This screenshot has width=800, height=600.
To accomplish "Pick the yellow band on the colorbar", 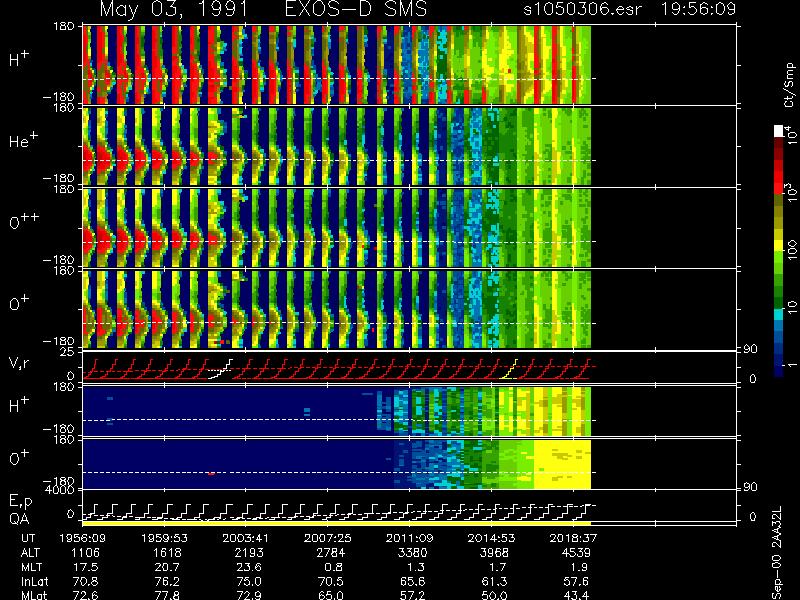I will (779, 247).
